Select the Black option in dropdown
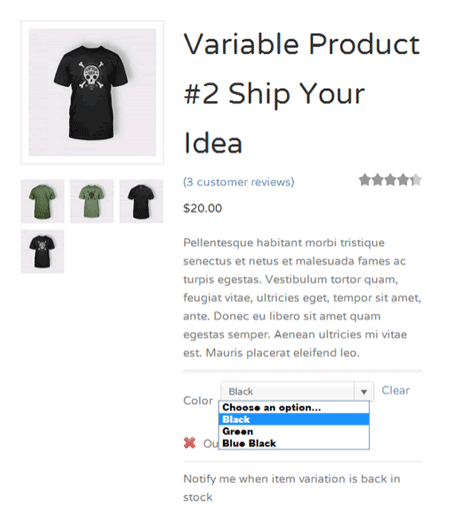Image resolution: width=460 pixels, height=509 pixels. (294, 419)
